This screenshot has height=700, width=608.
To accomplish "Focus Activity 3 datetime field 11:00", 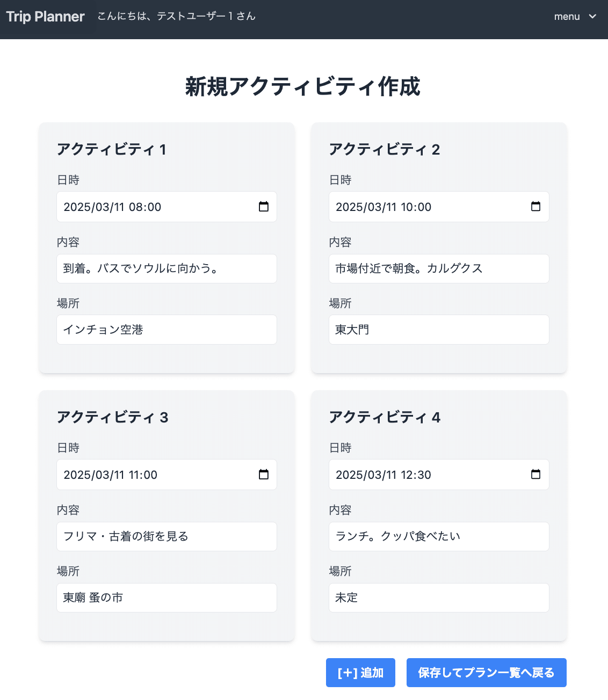I will click(x=167, y=475).
